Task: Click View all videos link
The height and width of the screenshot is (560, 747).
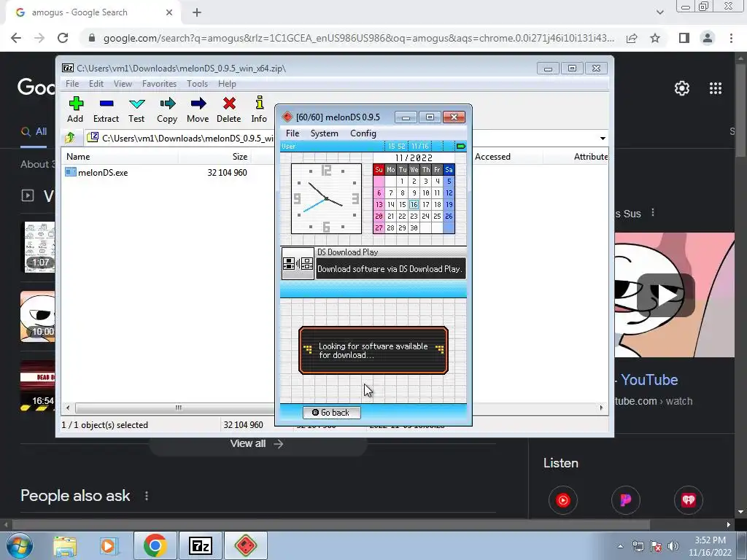Action: point(258,444)
